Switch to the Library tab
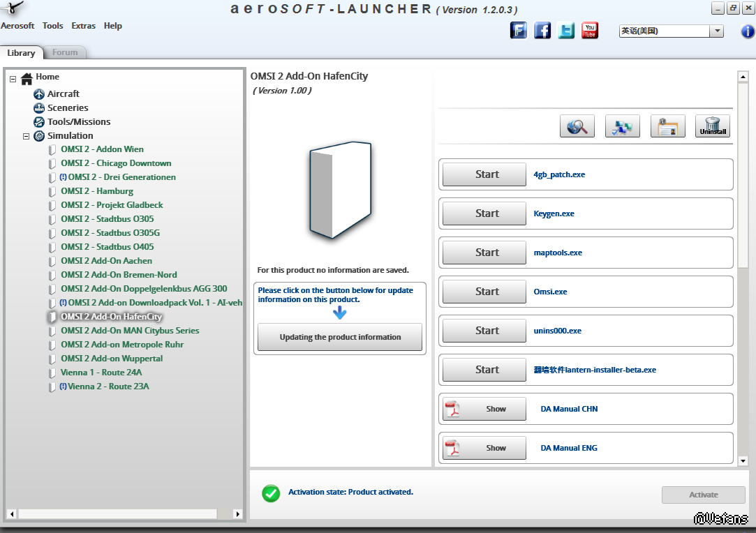 tap(21, 52)
